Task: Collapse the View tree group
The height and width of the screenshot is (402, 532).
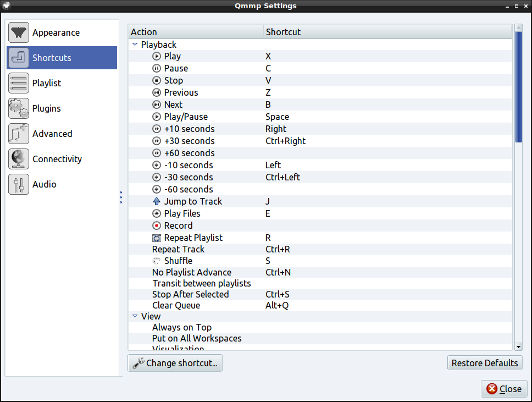Action: (135, 316)
